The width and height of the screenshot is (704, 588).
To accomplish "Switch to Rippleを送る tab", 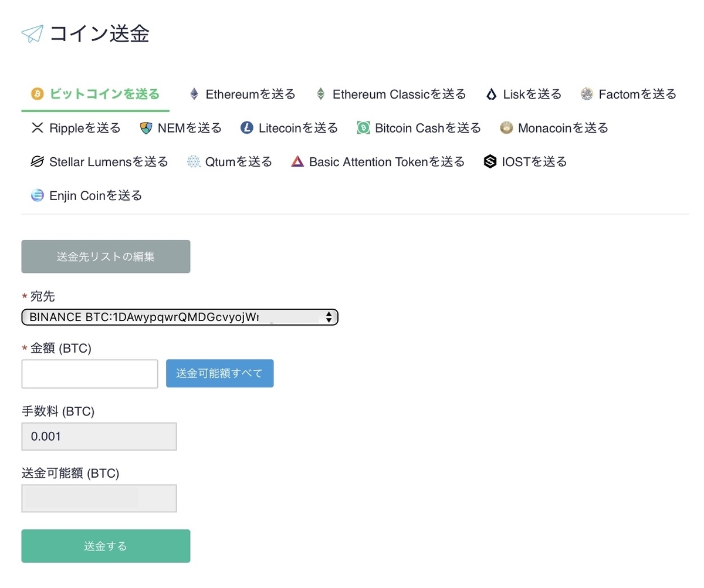I will click(76, 128).
